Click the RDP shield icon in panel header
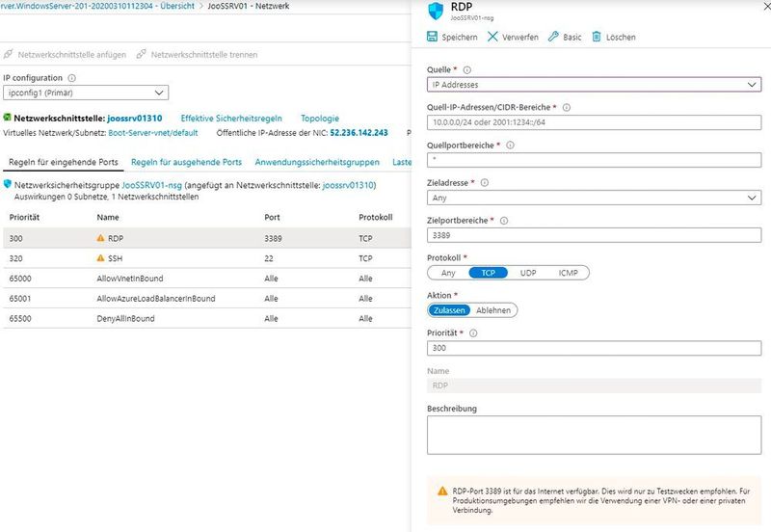771x532 pixels. 436,11
